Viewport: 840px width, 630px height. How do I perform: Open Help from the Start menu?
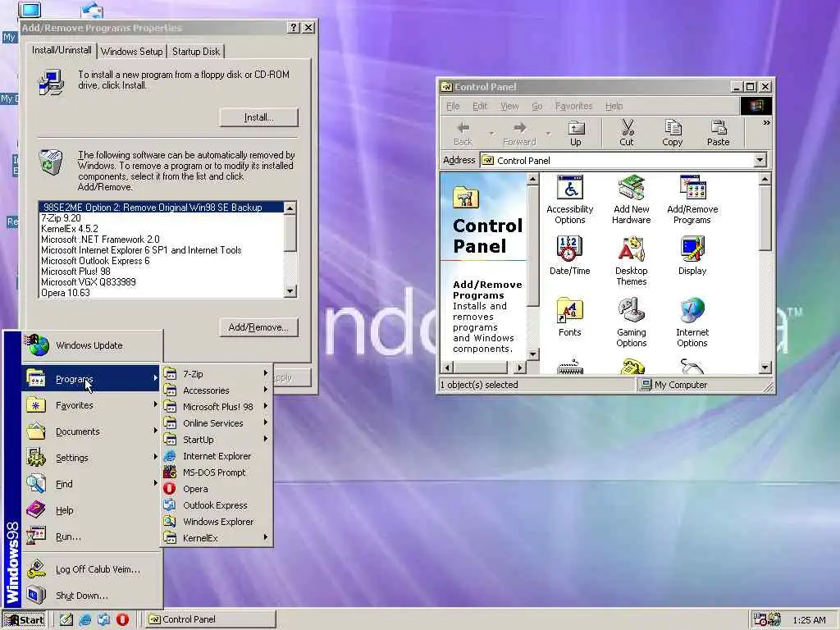click(x=92, y=510)
